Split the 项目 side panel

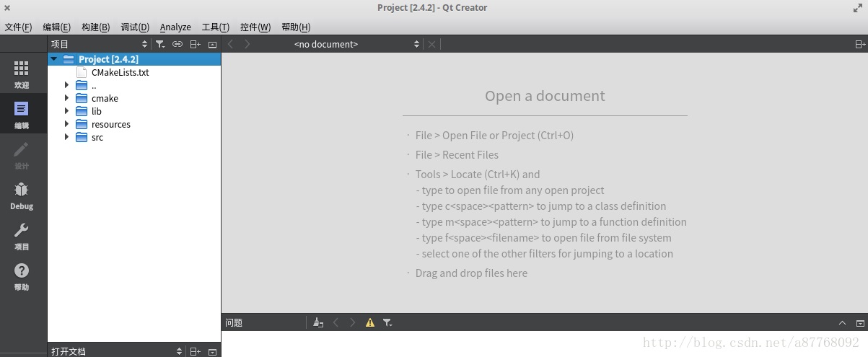[195, 44]
